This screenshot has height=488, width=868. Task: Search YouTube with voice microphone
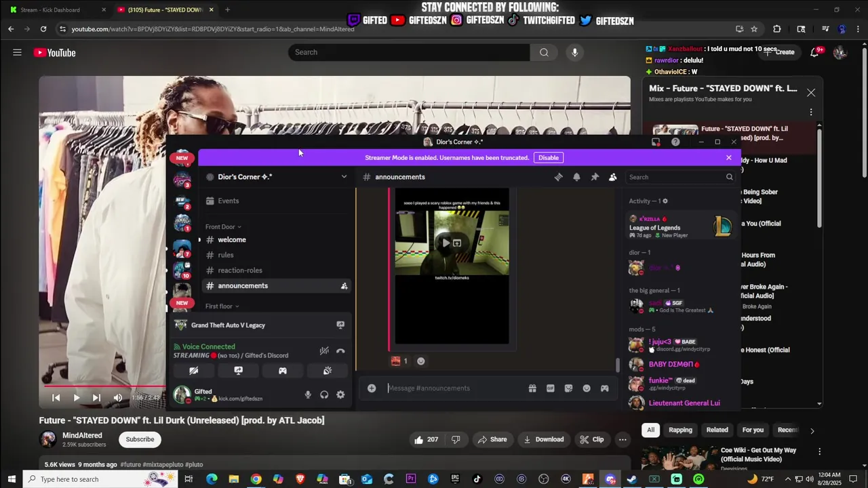point(574,52)
